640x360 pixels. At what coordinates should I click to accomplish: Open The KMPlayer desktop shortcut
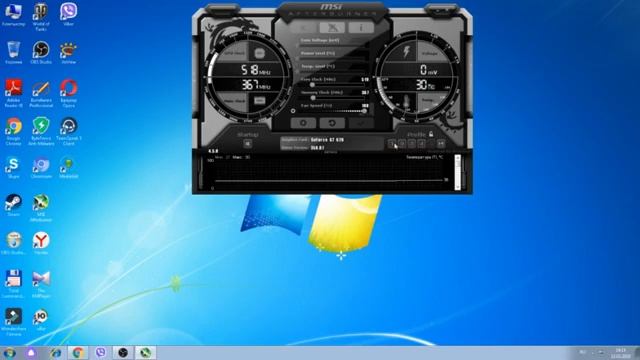[41, 284]
